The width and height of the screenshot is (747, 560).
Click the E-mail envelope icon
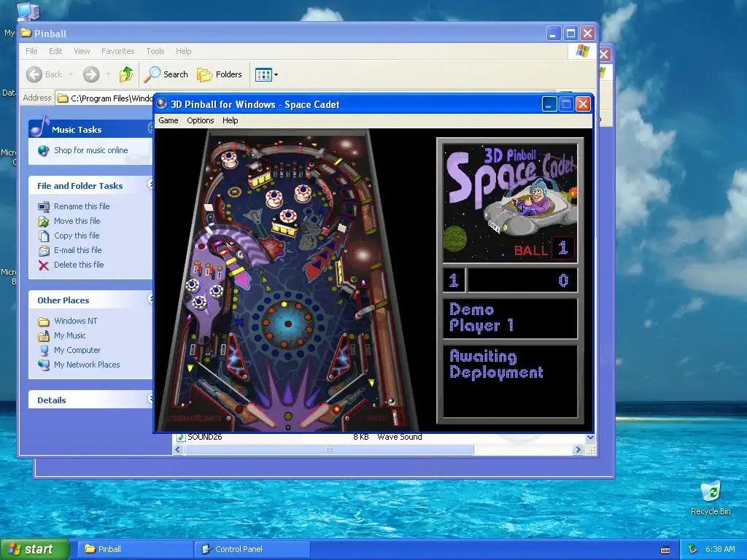tap(43, 251)
